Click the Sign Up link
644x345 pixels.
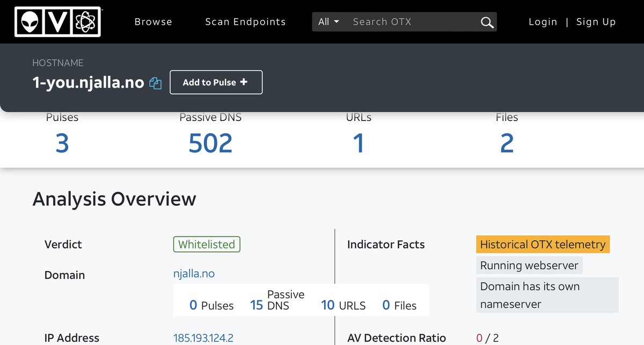(596, 22)
